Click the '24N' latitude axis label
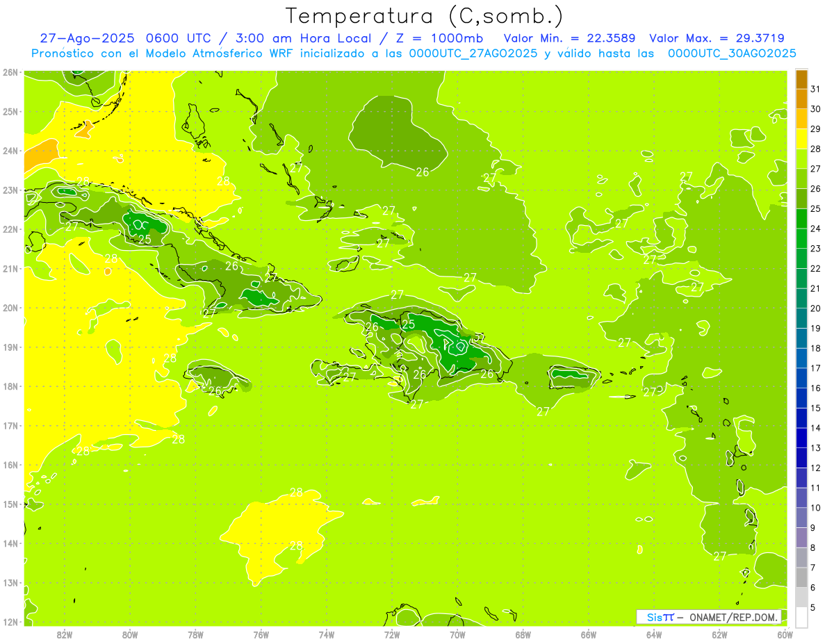The height and width of the screenshot is (644, 834). click(10, 151)
